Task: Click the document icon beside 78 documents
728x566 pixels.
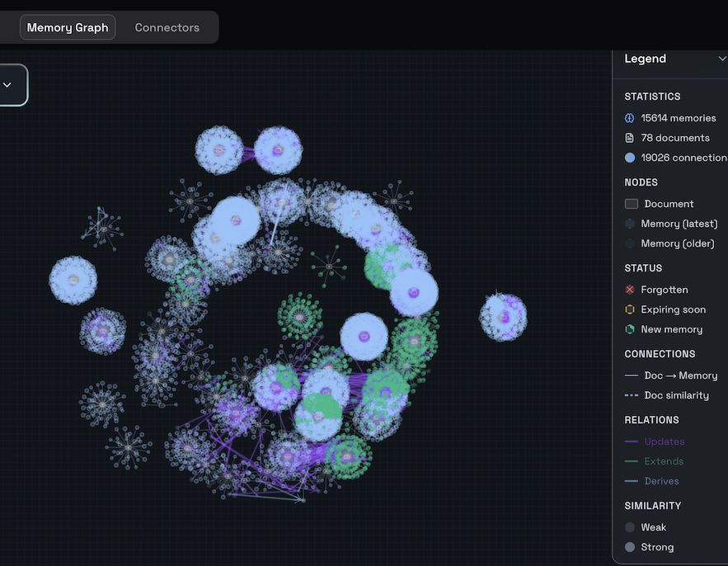Action: pyautogui.click(x=630, y=138)
